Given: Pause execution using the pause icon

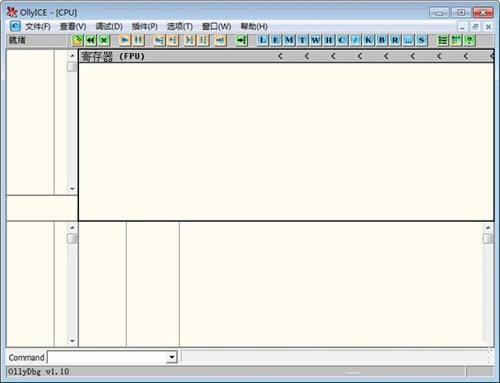Looking at the screenshot, I should [138, 40].
